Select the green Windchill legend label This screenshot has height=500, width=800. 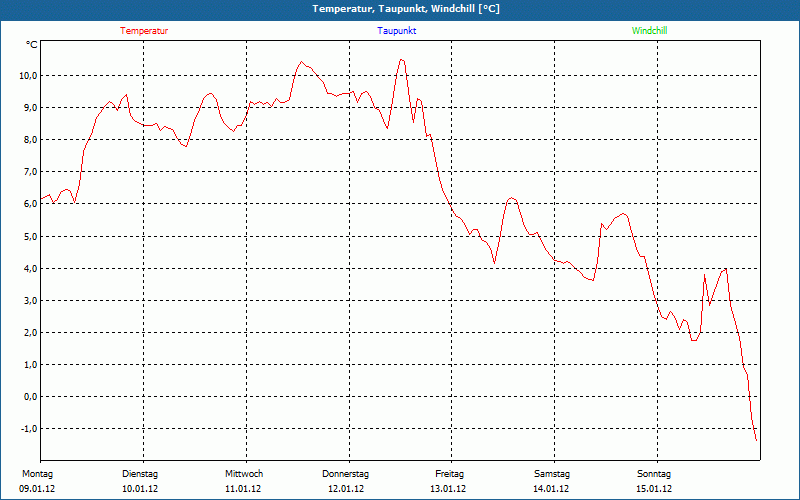(x=649, y=31)
